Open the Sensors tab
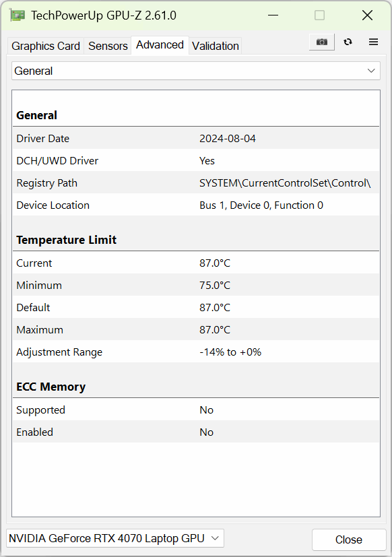 (x=108, y=46)
